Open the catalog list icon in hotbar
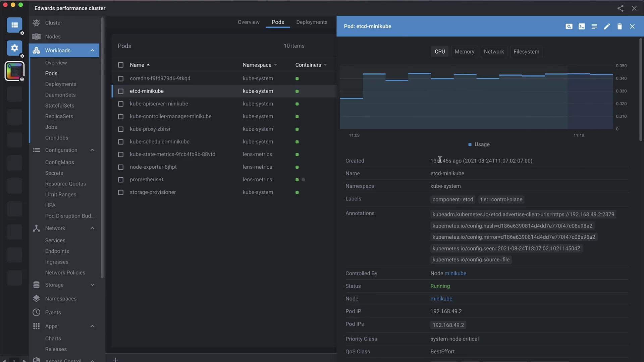644x362 pixels. [14, 25]
